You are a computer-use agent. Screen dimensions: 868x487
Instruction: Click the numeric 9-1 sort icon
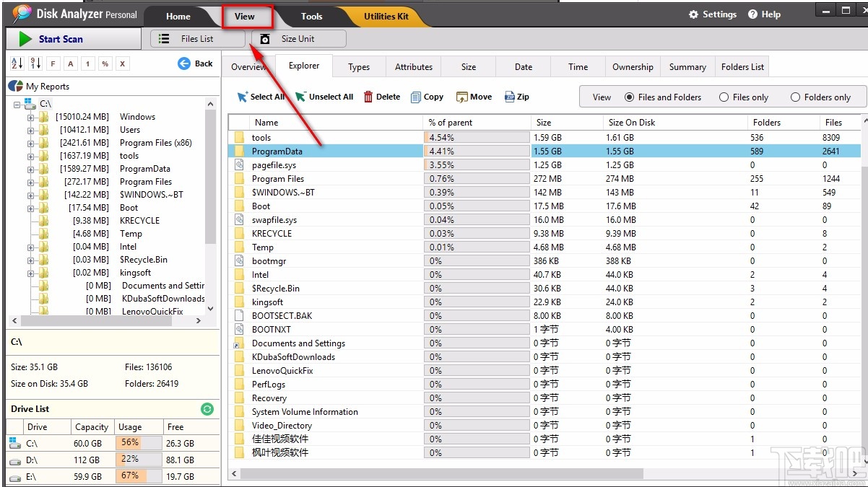[35, 63]
